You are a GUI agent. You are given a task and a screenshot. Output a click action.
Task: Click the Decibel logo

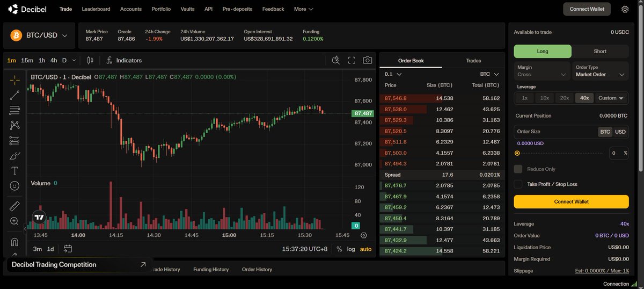tap(28, 9)
